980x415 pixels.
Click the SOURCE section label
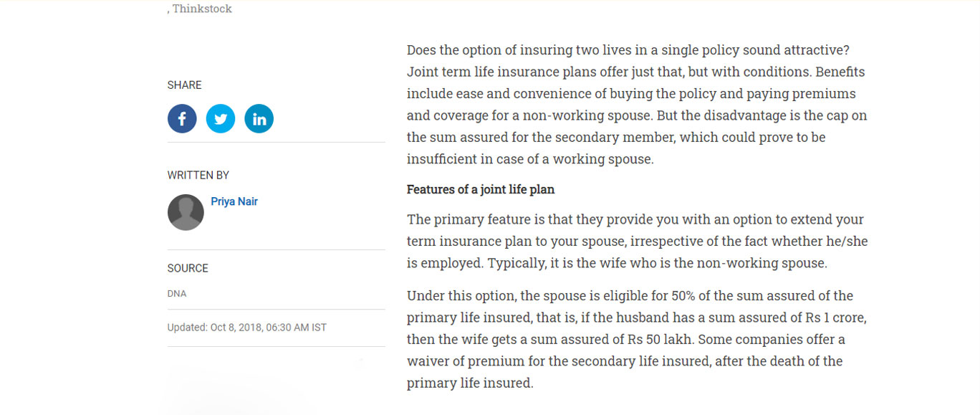point(188,269)
